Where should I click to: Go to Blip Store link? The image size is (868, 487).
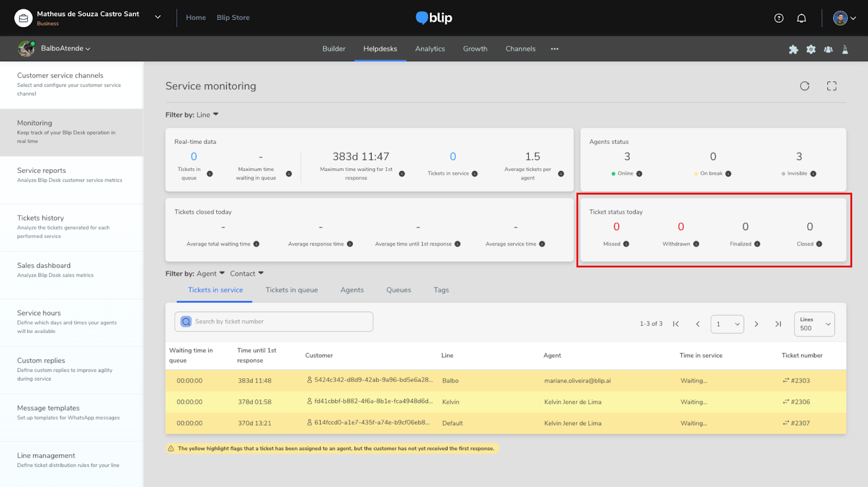[233, 17]
